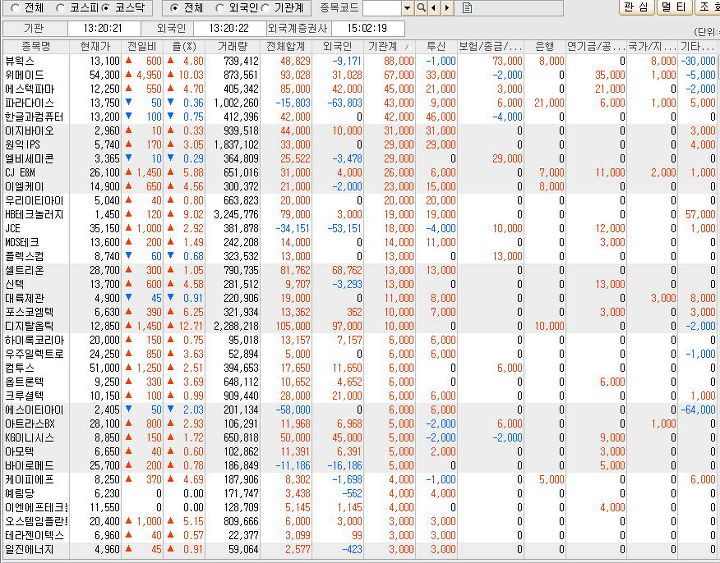Sort by the 기타 column header
The width and height of the screenshot is (720, 563).
pos(697,46)
